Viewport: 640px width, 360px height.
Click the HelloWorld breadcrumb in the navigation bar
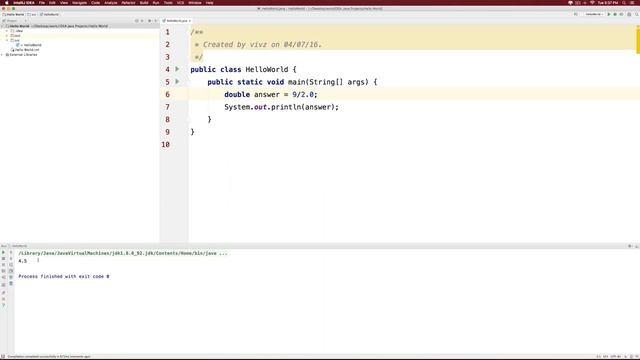pos(49,14)
